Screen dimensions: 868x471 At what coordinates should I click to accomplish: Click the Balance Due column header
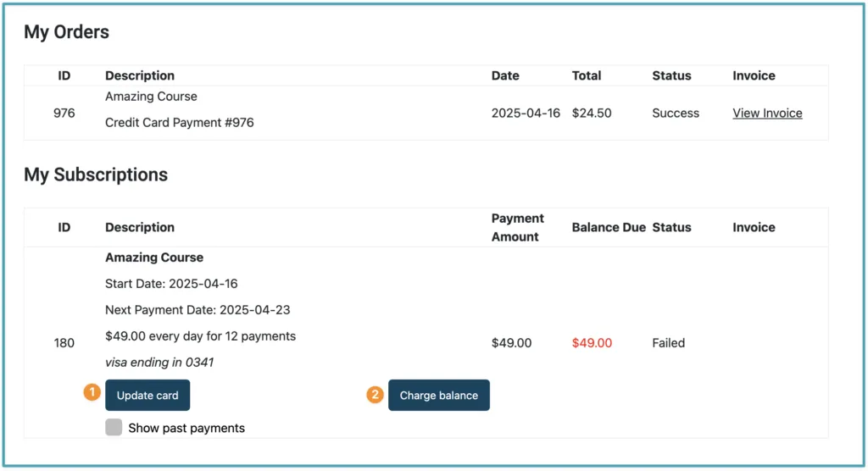(609, 227)
